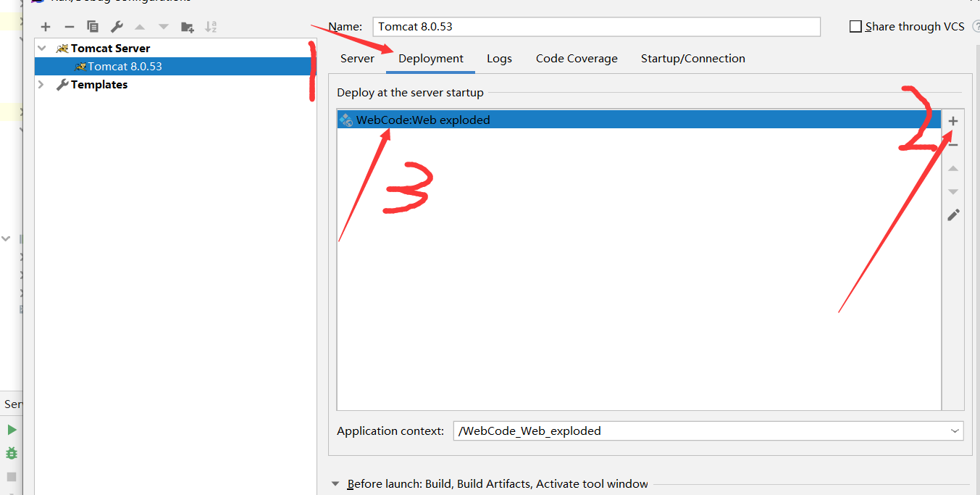The width and height of the screenshot is (980, 495).
Task: Collapse the Before launch section
Action: pos(335,484)
